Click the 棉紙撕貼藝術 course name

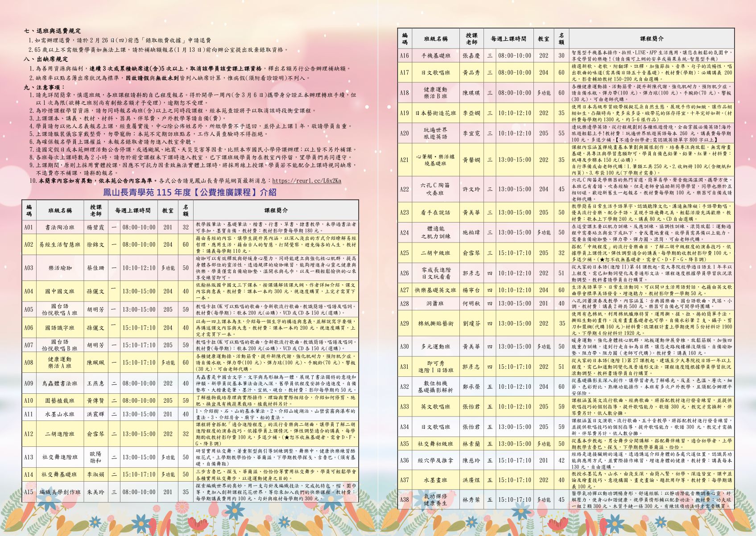435,323
